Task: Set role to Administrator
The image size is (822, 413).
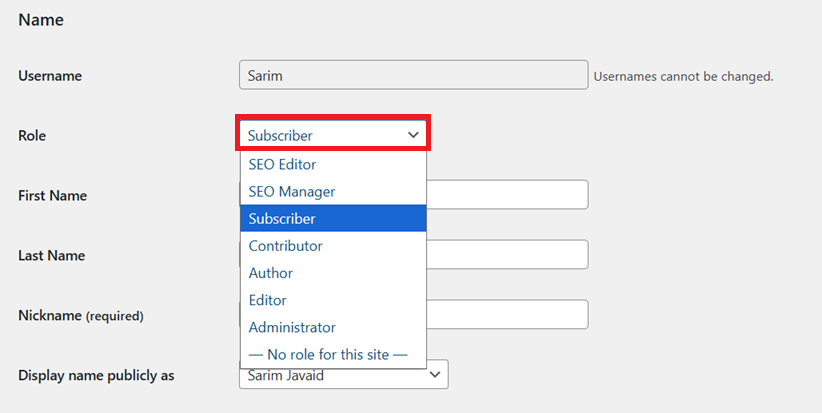Action: [333, 328]
